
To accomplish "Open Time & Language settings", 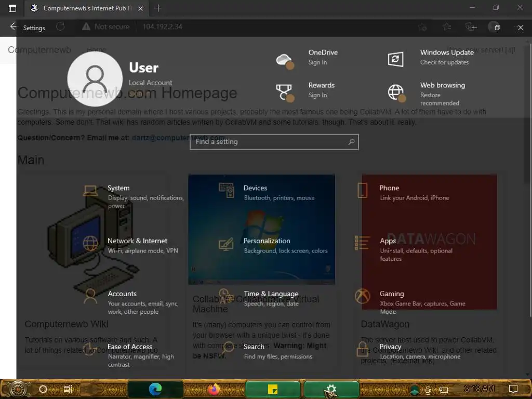I will (259, 298).
